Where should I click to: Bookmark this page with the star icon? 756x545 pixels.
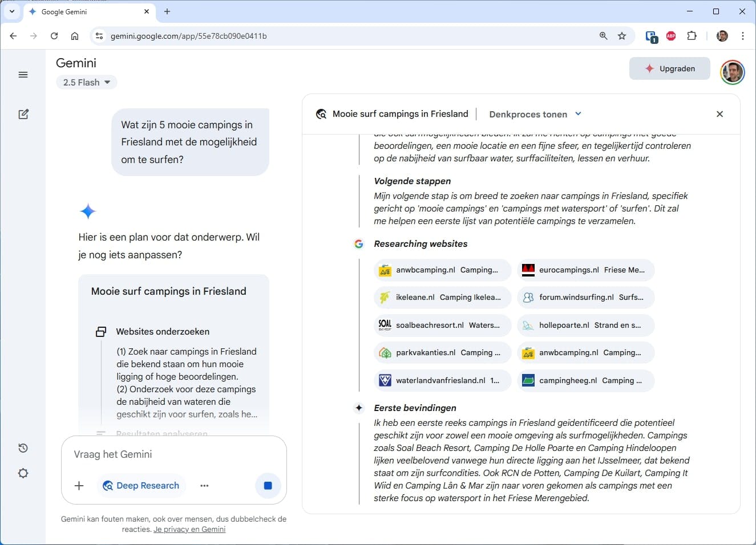point(622,36)
